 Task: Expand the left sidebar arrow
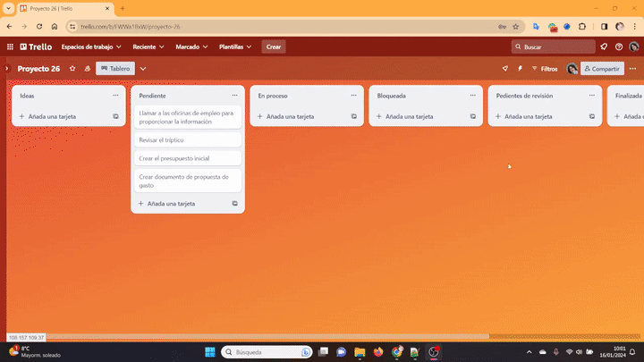coord(6,69)
